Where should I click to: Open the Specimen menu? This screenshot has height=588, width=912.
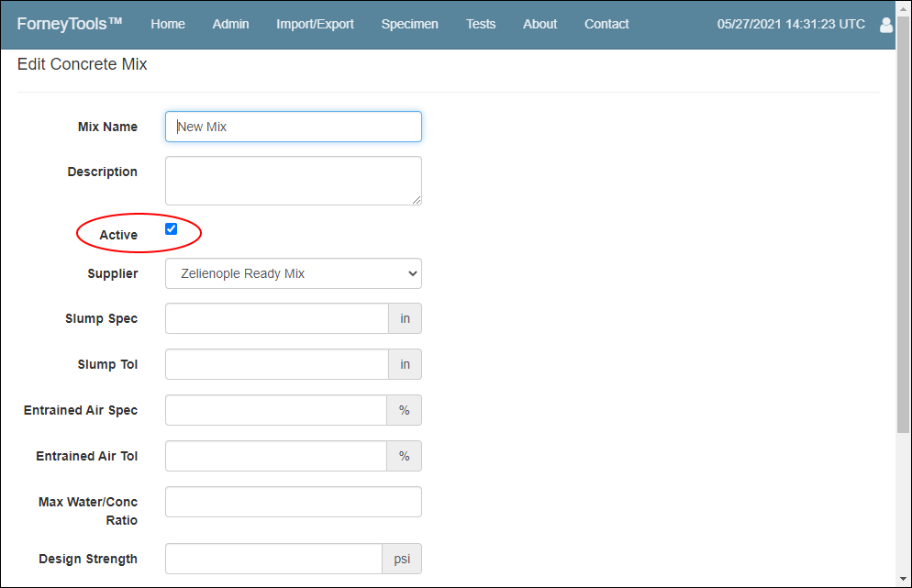tap(409, 24)
